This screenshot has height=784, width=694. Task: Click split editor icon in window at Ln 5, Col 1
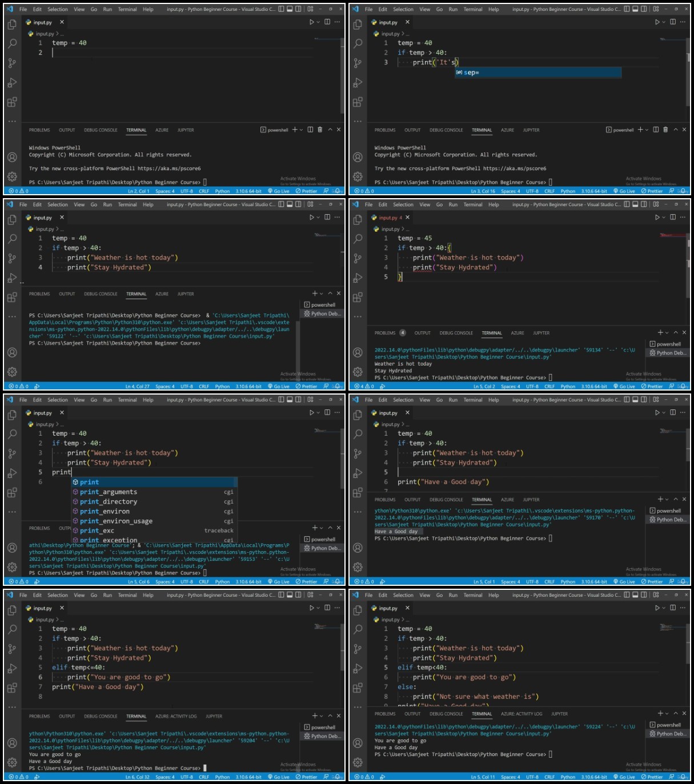coord(673,412)
